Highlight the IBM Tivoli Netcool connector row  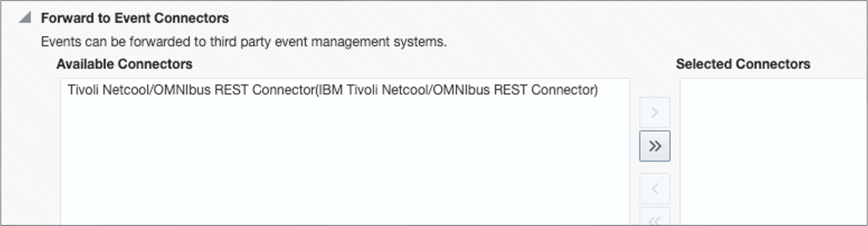tap(332, 90)
